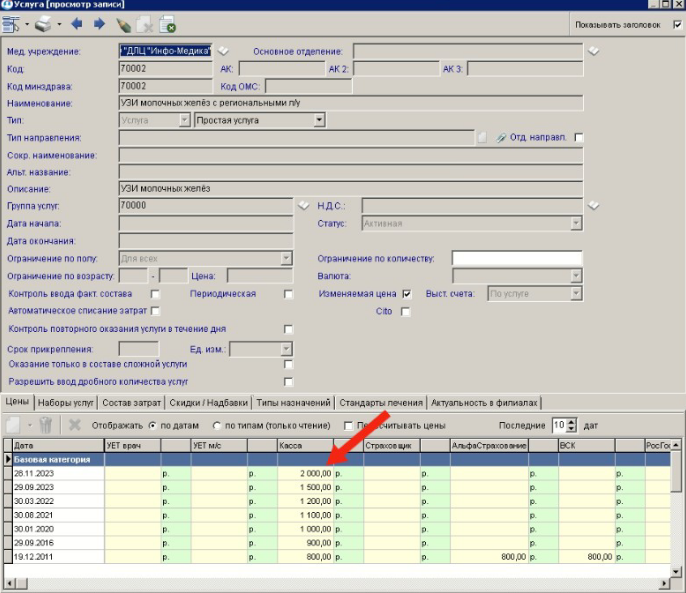Expand the Валюта dropdown
This screenshot has height=593, width=686.
click(x=575, y=276)
